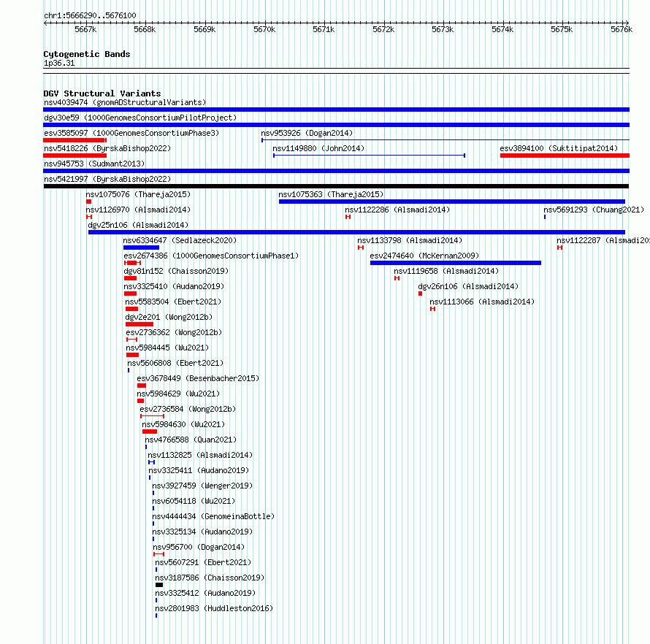This screenshot has height=644, width=650.
Task: Select nsv3325412 (Audano2019) label
Action: (x=205, y=593)
